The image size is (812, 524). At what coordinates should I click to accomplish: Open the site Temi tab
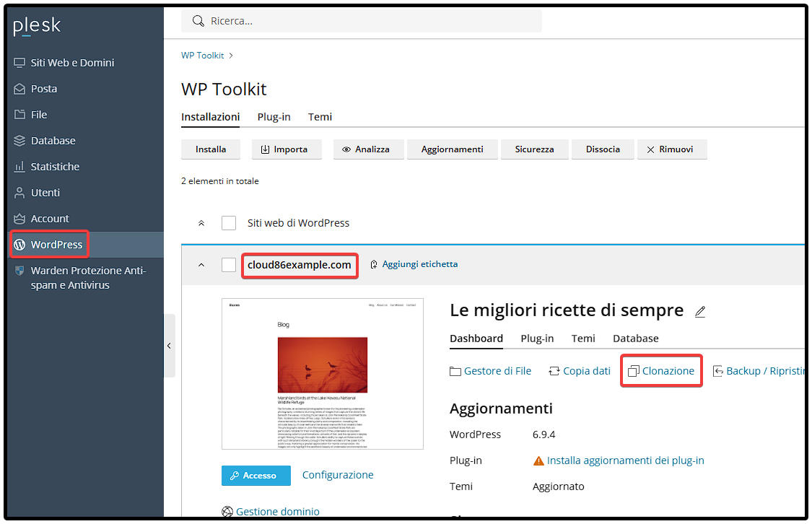click(583, 339)
